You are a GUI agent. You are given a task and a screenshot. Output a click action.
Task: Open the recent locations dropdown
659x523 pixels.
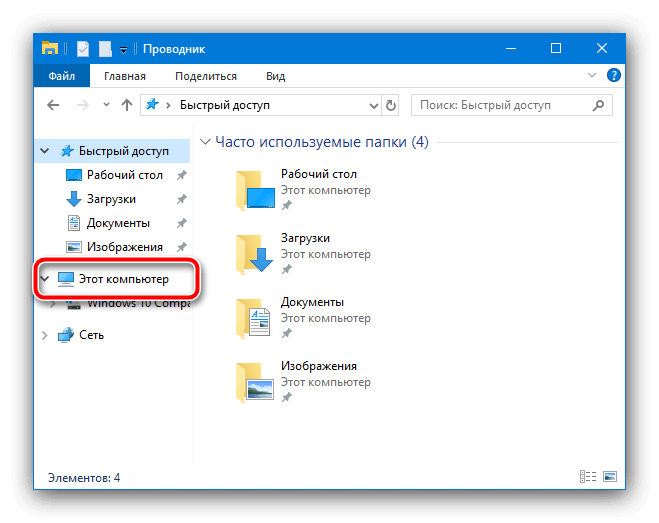[x=106, y=104]
